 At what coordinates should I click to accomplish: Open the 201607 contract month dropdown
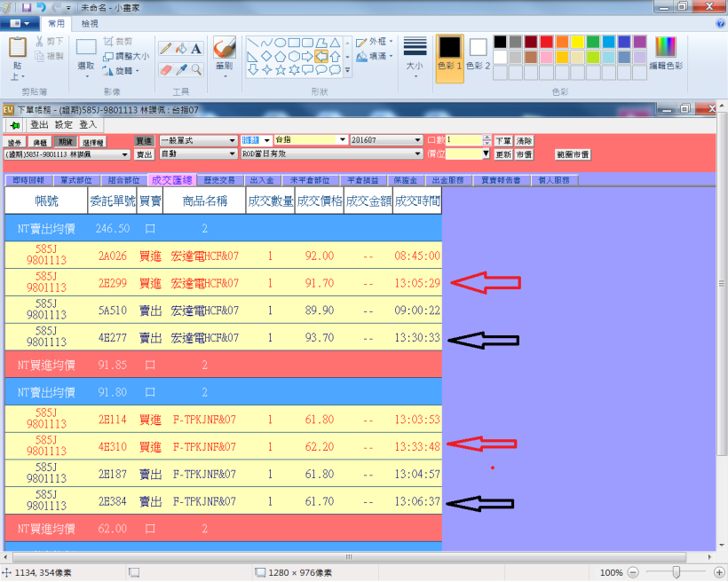coord(417,139)
